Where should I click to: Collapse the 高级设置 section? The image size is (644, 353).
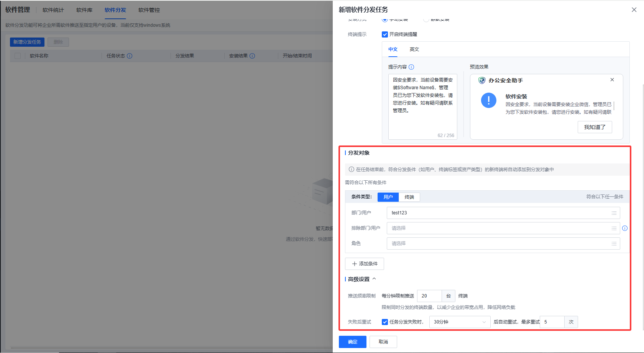click(374, 279)
